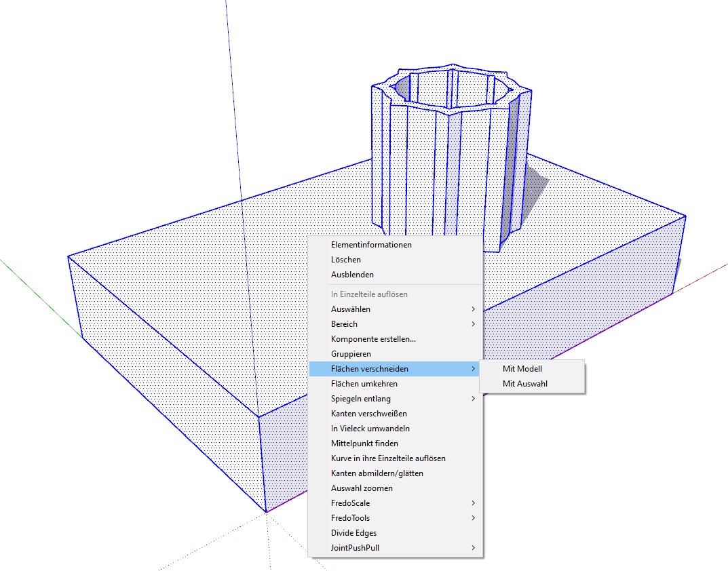Screen dimensions: 728x571
Task: Click Flächen umkehren menu entry
Action: (364, 384)
